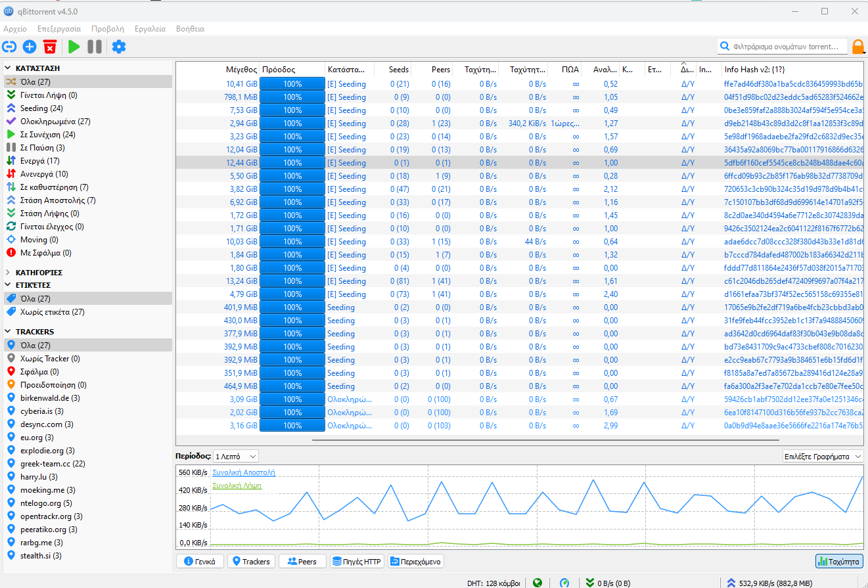Click upload speed 532,9 KiB/s in status bar

(775, 582)
